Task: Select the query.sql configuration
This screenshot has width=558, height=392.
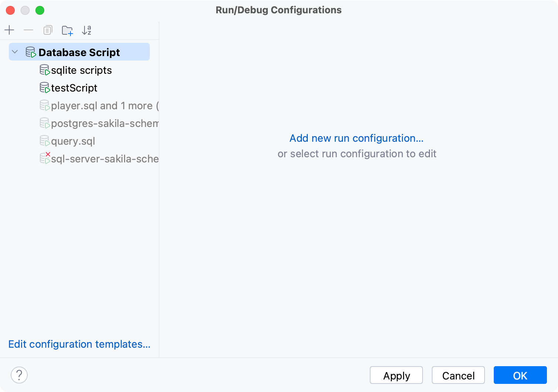Action: [x=73, y=141]
